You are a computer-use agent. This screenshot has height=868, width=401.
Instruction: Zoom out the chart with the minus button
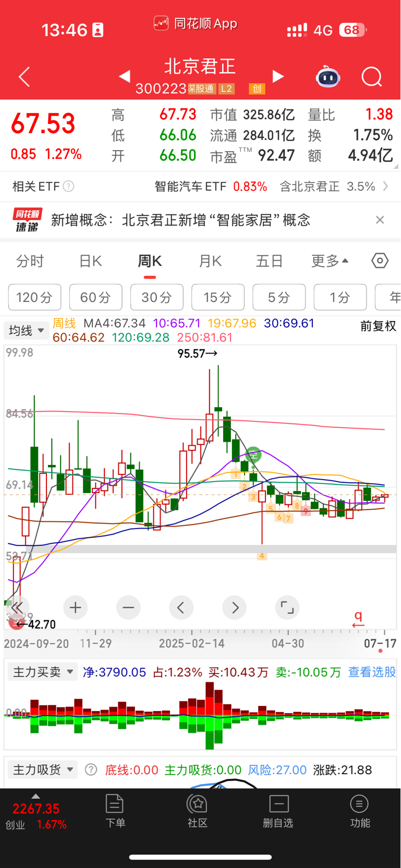128,607
